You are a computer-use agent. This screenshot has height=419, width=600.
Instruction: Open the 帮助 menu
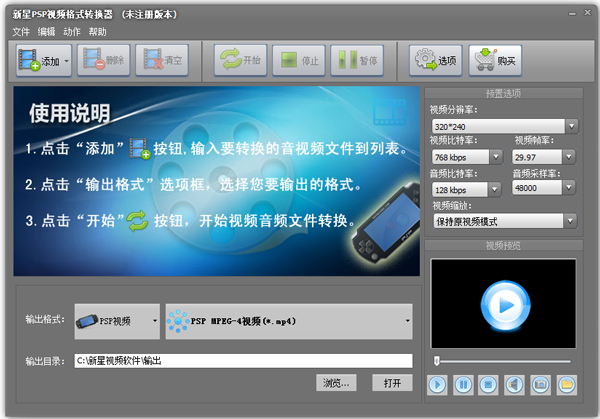click(98, 32)
